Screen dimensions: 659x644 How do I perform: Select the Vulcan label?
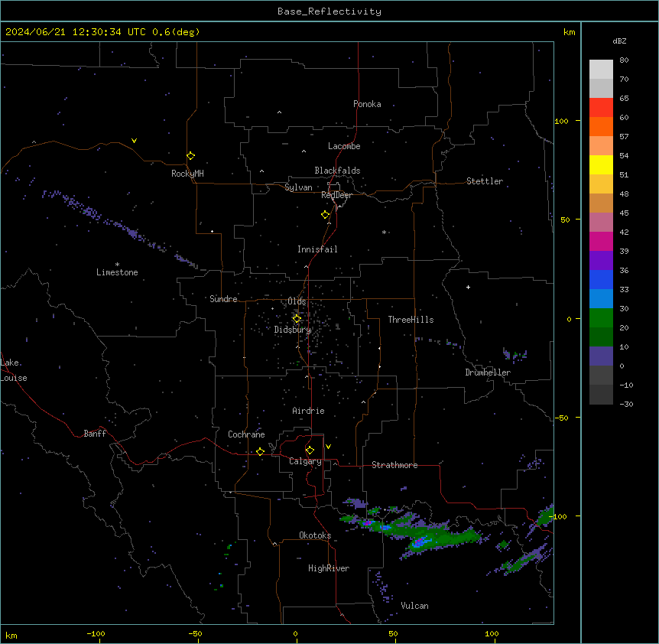click(x=415, y=606)
